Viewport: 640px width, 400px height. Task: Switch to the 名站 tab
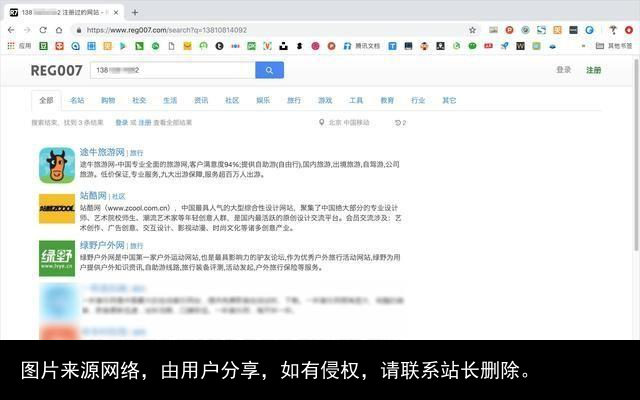(x=77, y=100)
